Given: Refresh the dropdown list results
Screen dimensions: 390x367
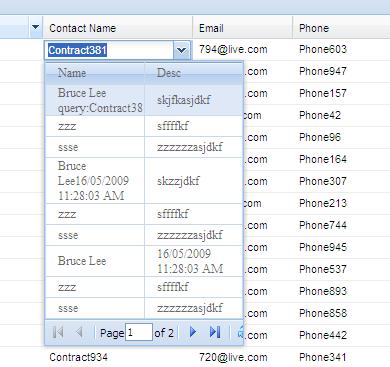Looking at the screenshot, I should 240,332.
